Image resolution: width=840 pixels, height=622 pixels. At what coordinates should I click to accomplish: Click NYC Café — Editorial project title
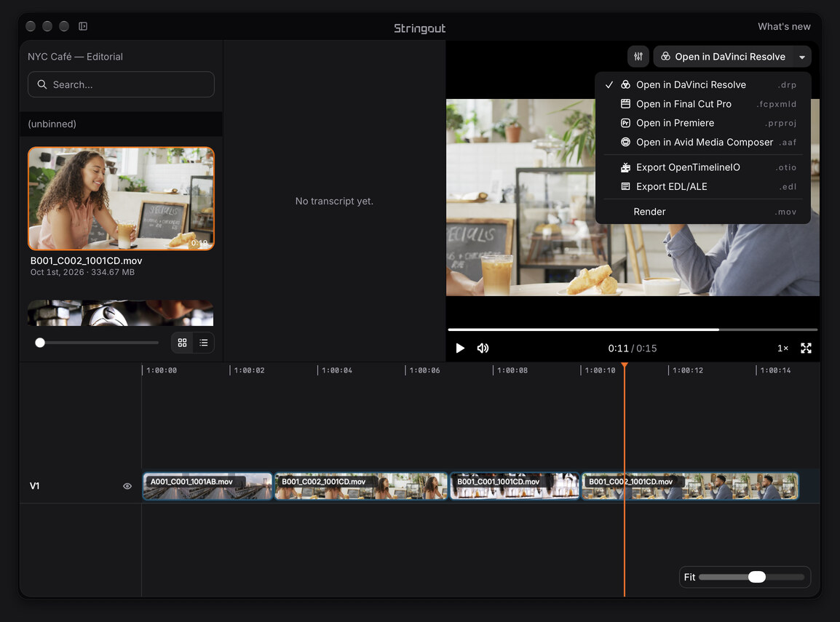75,57
